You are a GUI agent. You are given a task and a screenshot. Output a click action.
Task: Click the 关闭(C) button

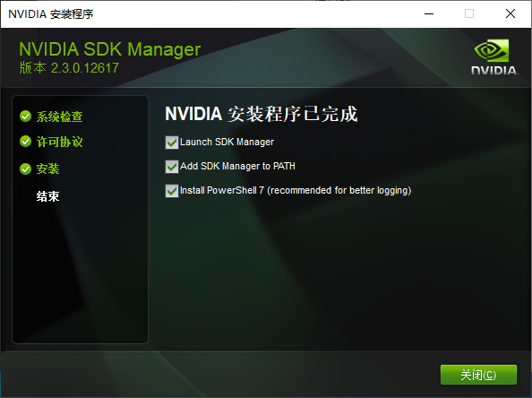478,375
